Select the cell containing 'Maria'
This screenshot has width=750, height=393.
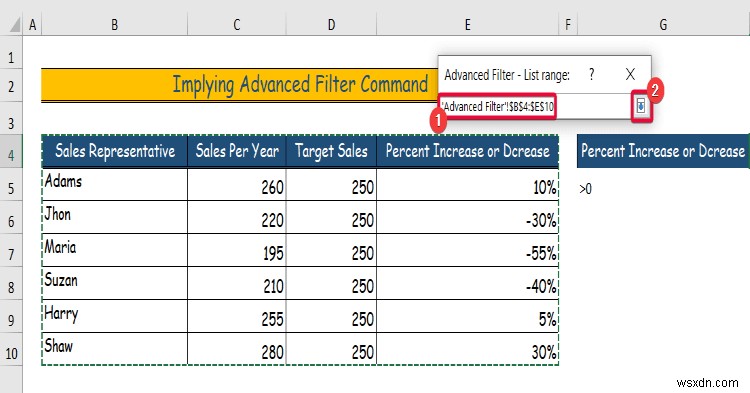click(115, 250)
